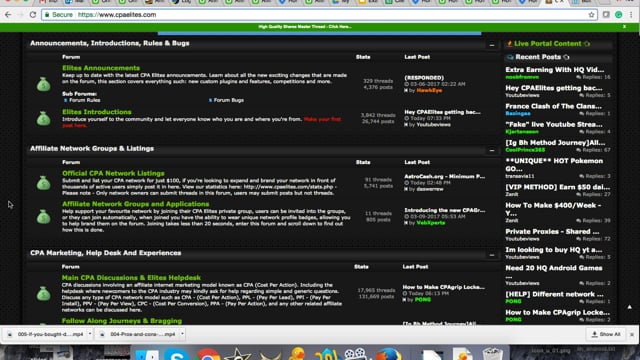Open Follow Along Journeys & Bragging forum
This screenshot has width=640, height=360.
click(x=122, y=321)
